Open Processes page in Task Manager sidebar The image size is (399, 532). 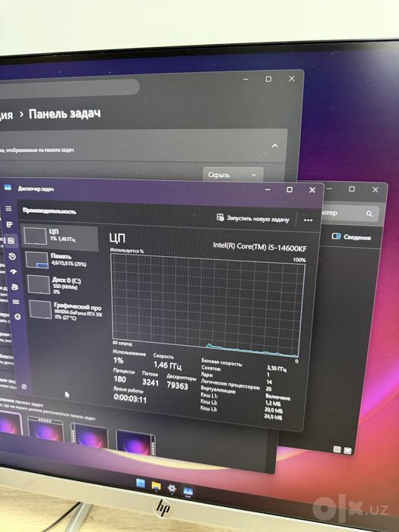9,224
